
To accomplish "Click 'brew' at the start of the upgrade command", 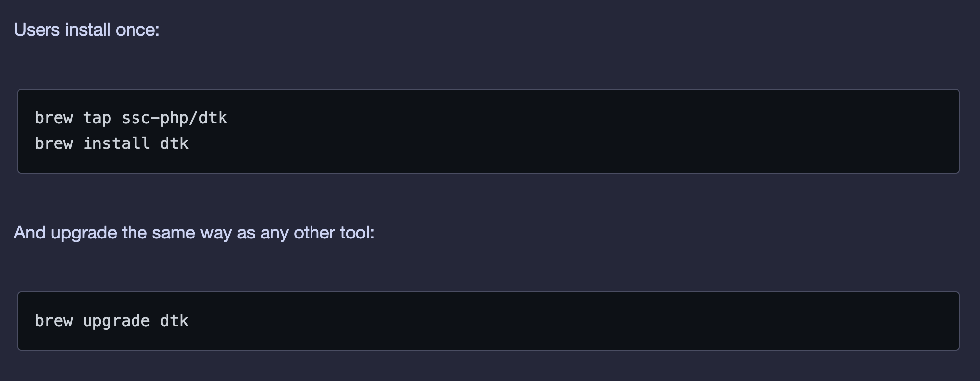I will click(x=53, y=321).
